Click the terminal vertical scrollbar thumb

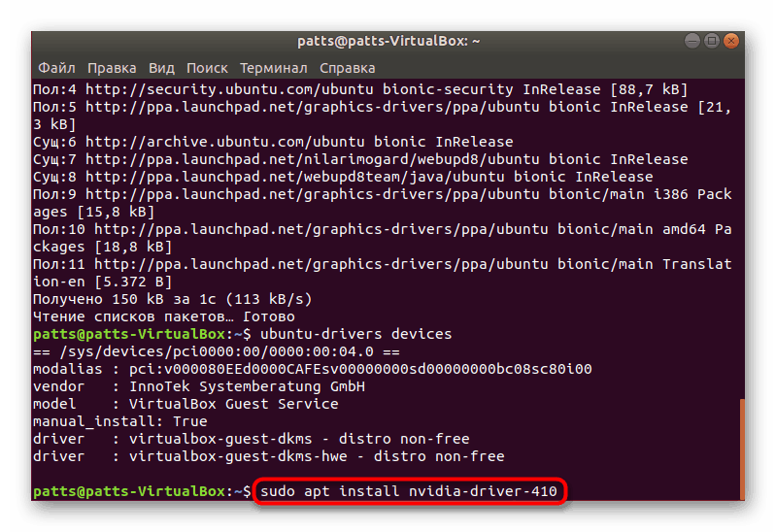[742, 449]
